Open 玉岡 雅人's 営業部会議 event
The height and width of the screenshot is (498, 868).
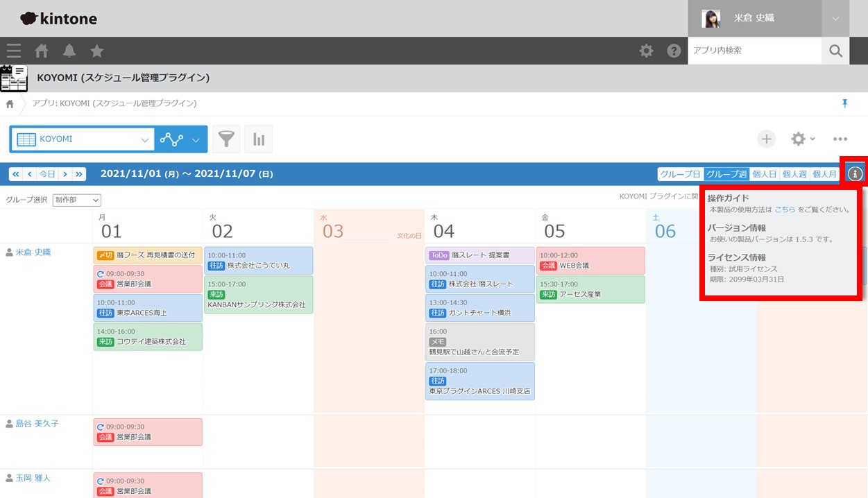tap(148, 486)
